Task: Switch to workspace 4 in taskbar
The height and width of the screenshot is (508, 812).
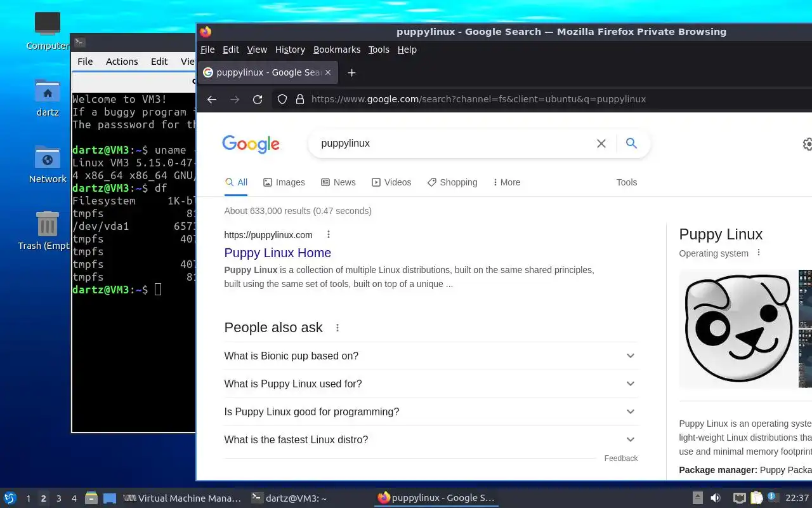Action: pos(74,498)
